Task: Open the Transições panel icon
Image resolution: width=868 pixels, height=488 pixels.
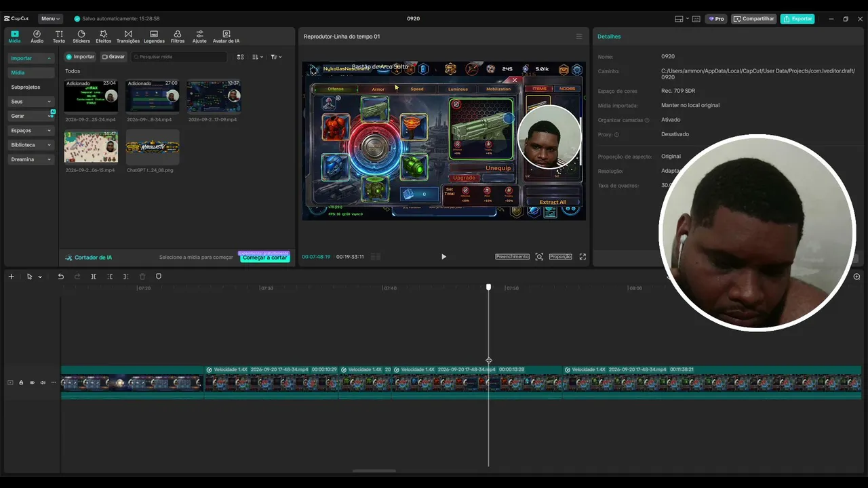Action: click(x=128, y=37)
